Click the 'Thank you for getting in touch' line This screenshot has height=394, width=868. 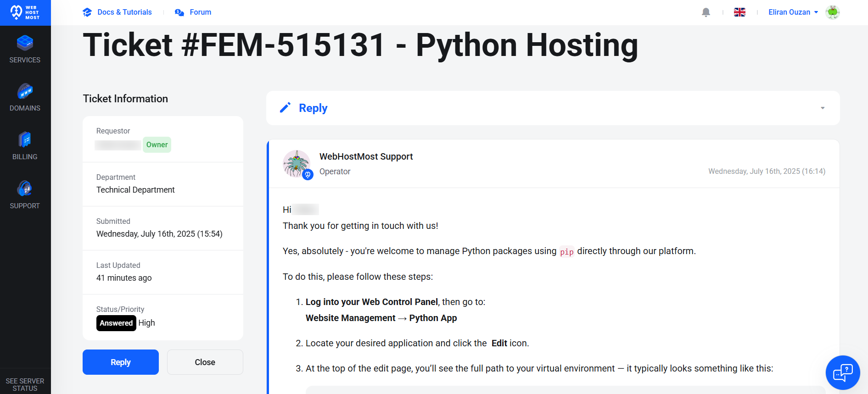click(360, 226)
